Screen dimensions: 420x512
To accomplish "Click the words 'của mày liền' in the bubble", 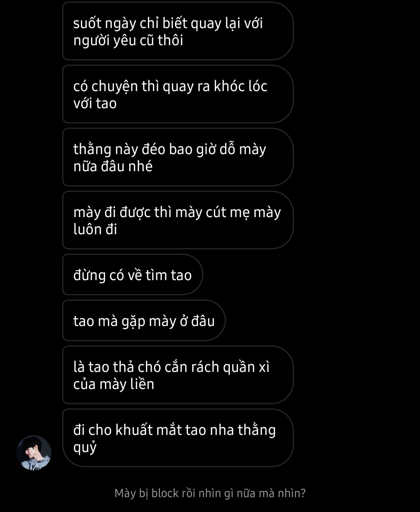I will (114, 384).
